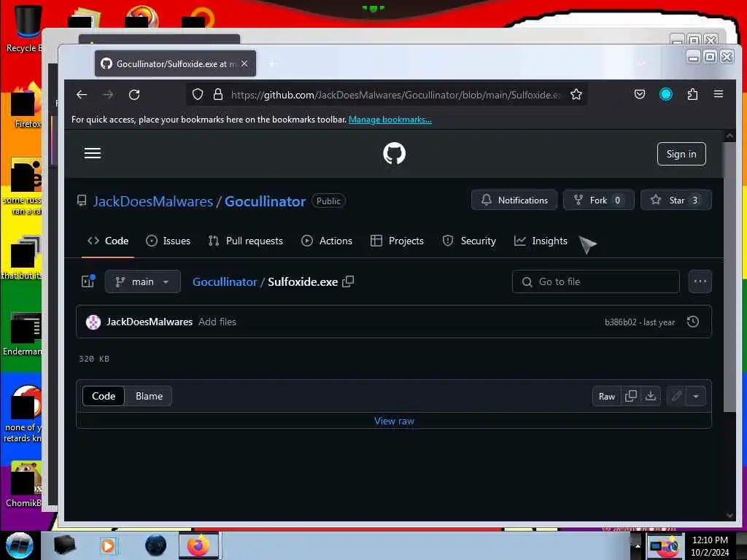Open the Projects tab

click(398, 241)
